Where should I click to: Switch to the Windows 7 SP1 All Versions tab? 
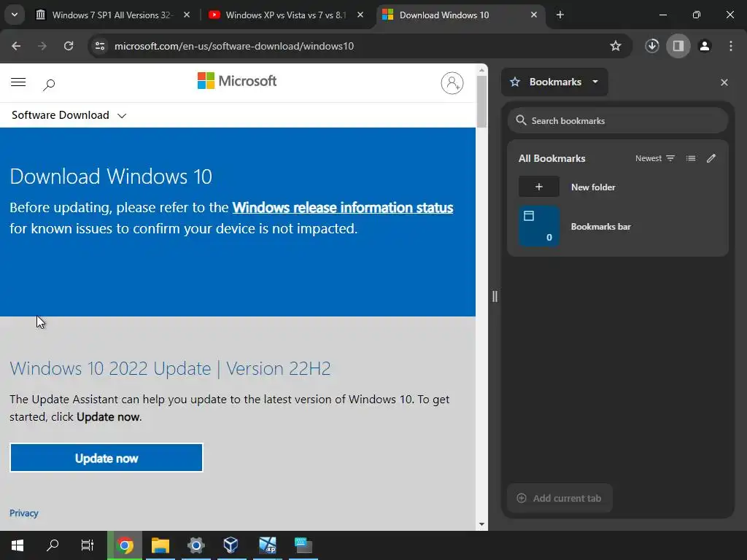[113, 15]
